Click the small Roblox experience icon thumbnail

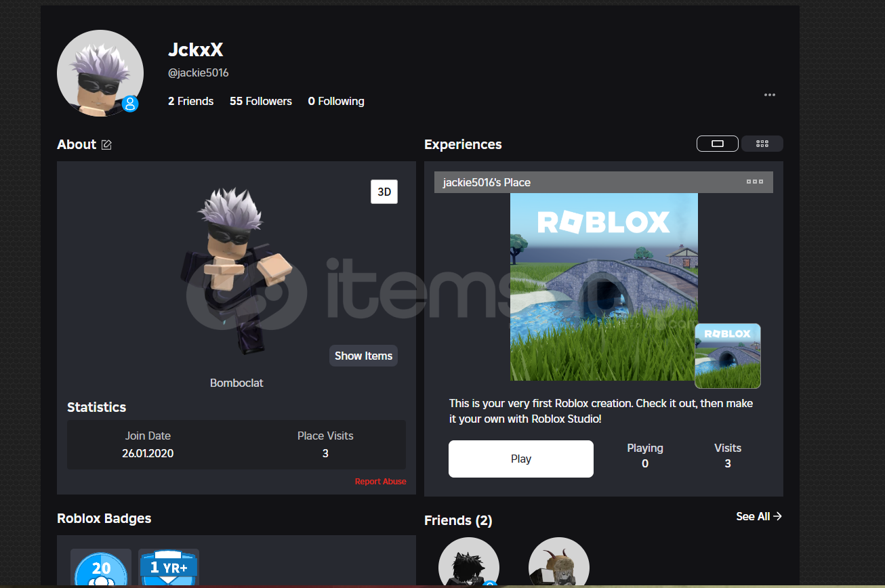tap(728, 356)
